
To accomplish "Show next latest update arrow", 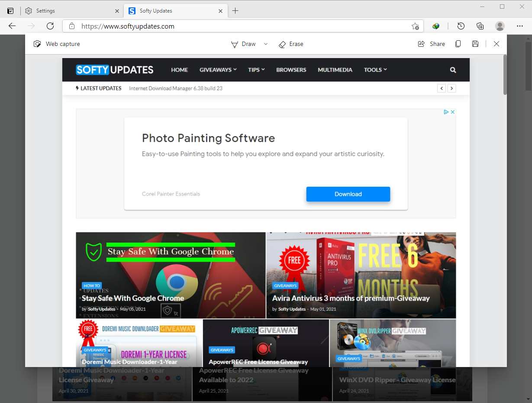I will click(451, 88).
